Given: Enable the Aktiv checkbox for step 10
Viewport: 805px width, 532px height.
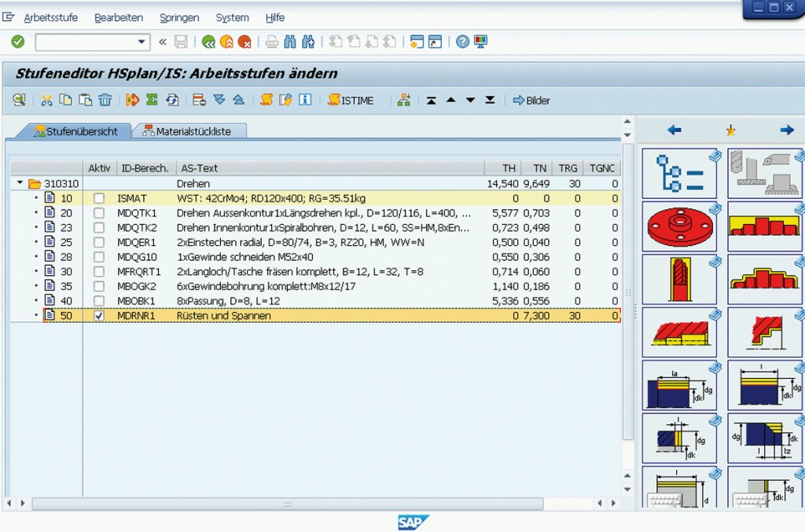Looking at the screenshot, I should 99,198.
